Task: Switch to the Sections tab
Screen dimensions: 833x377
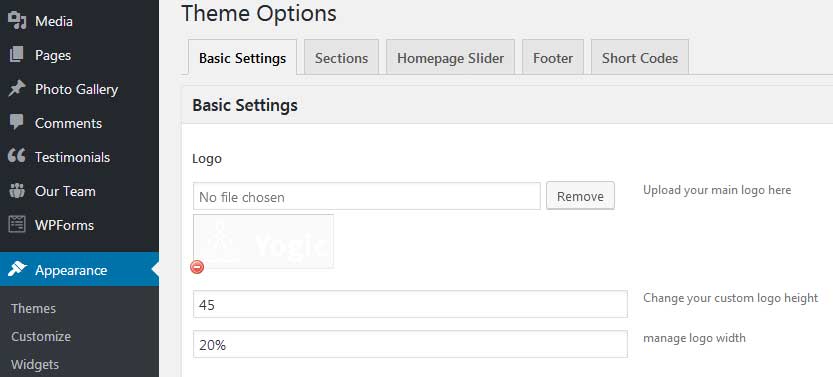Action: [341, 57]
